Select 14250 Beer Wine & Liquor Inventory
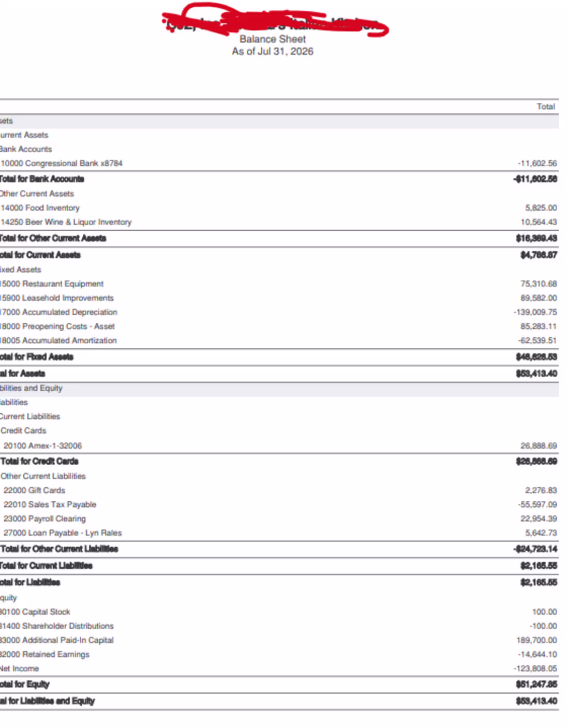Screen dimensions: 569x728 [279, 222]
